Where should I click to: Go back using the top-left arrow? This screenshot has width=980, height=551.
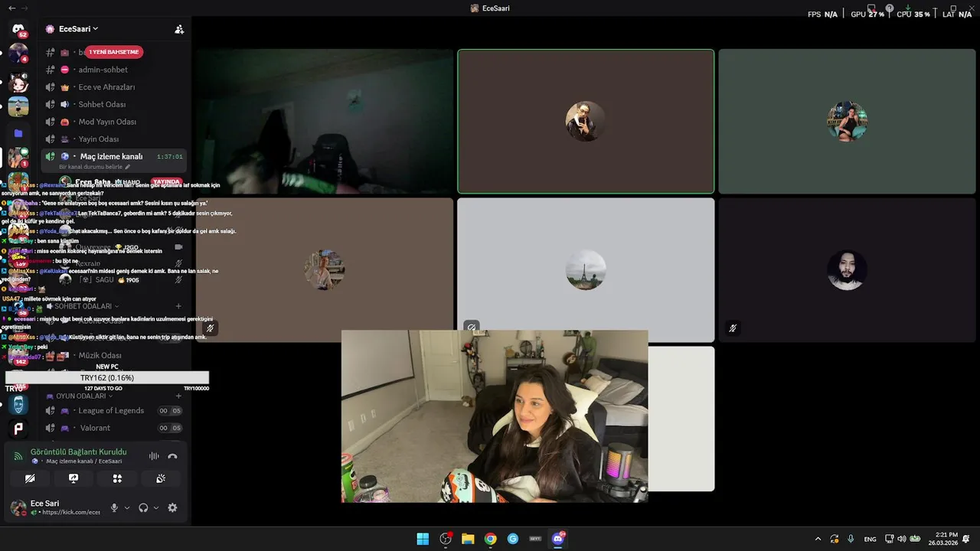pyautogui.click(x=11, y=8)
